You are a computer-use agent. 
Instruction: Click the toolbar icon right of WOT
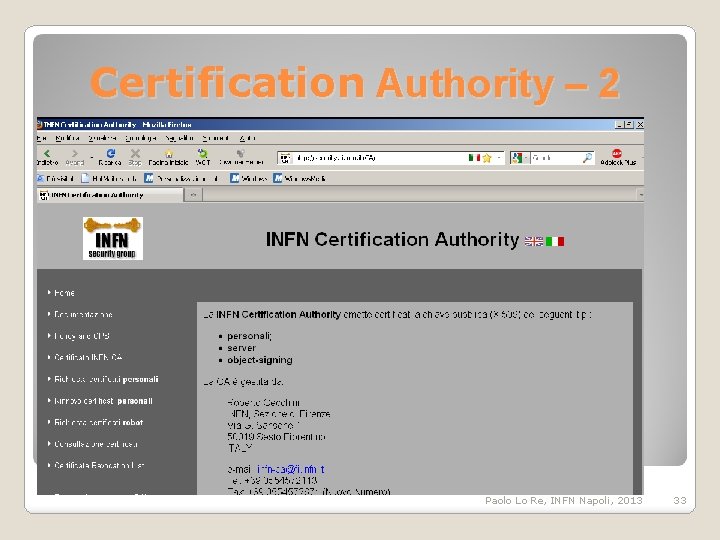pos(240,153)
